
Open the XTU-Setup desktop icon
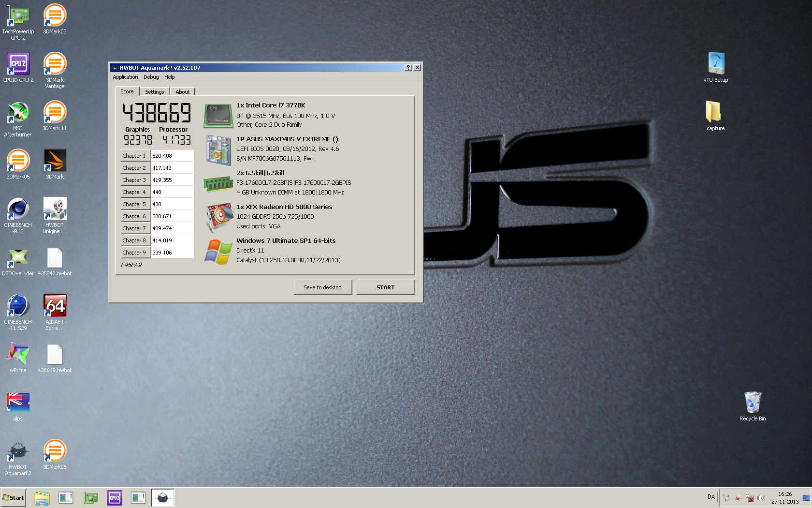coord(715,68)
